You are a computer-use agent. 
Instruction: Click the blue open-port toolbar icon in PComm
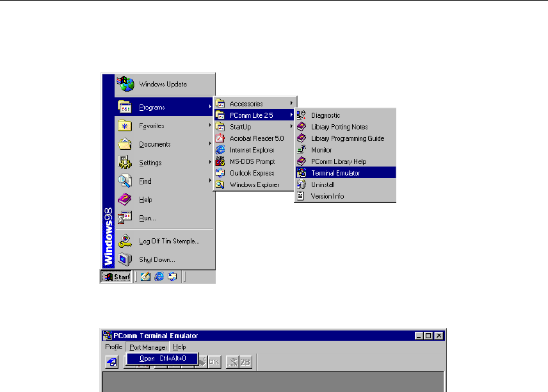tap(112, 362)
